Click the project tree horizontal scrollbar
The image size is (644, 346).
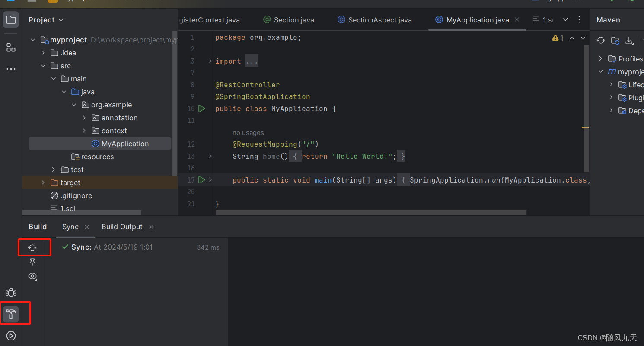pos(82,212)
